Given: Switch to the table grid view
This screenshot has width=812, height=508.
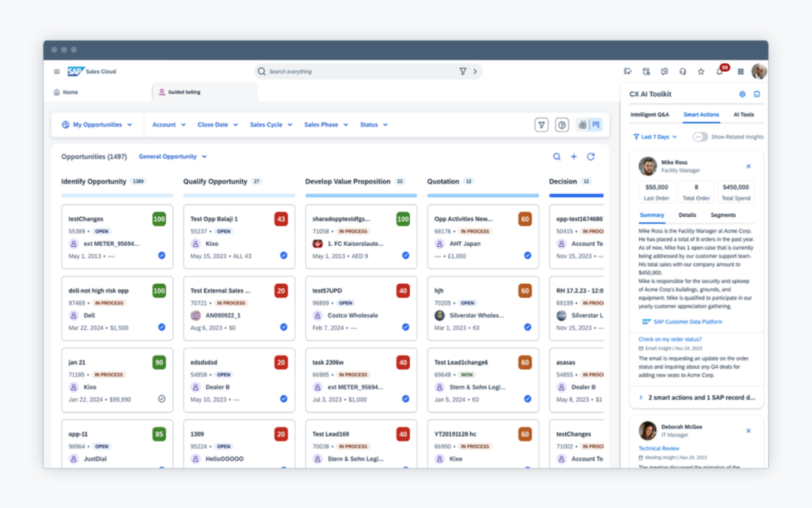Looking at the screenshot, I should point(582,125).
